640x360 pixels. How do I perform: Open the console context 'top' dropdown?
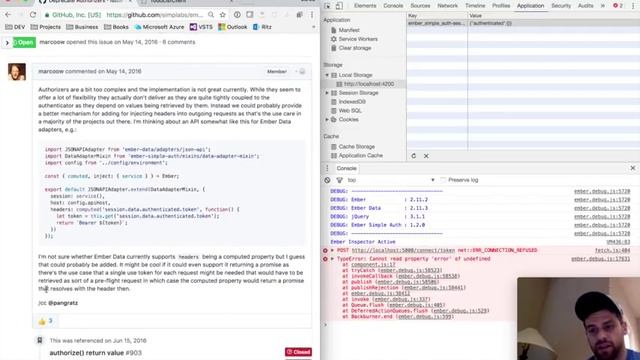391,180
